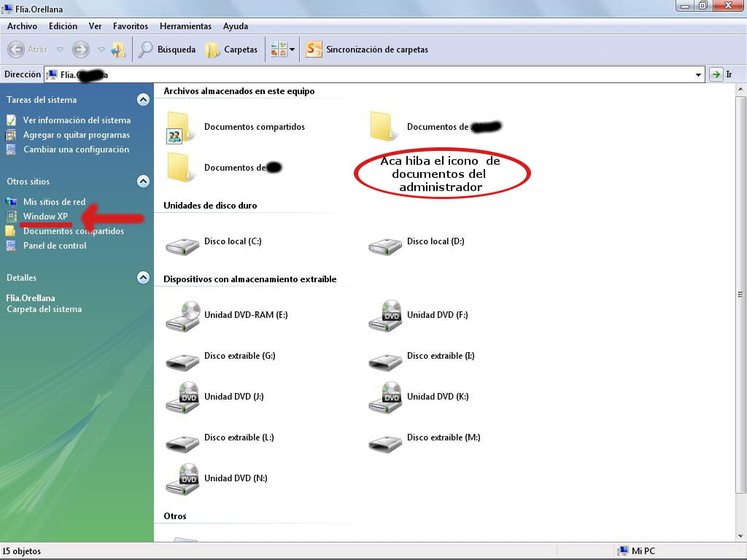Screen dimensions: 747x560
Task: Open the Herramientas menu
Action: [185, 26]
